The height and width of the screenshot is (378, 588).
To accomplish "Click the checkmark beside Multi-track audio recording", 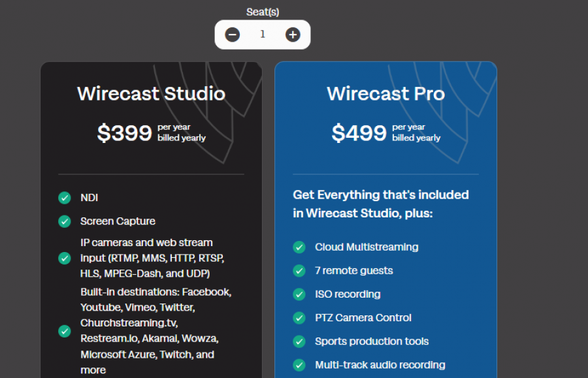I will coord(299,365).
